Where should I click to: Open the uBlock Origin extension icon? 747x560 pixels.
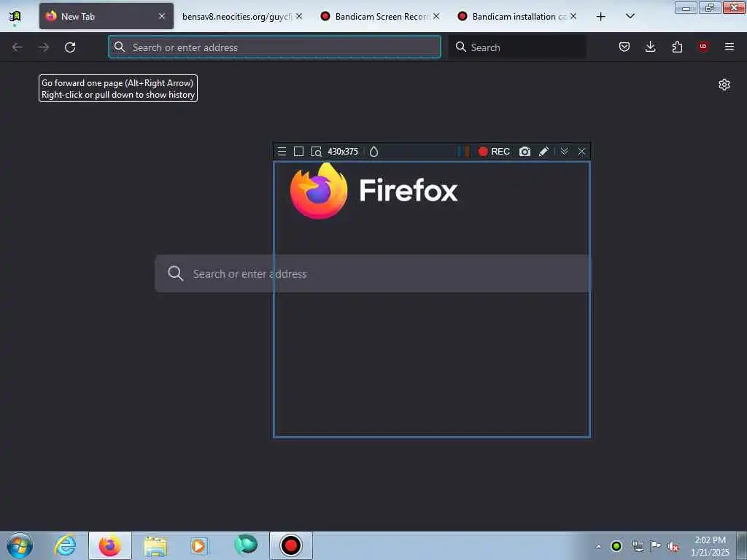(x=703, y=47)
